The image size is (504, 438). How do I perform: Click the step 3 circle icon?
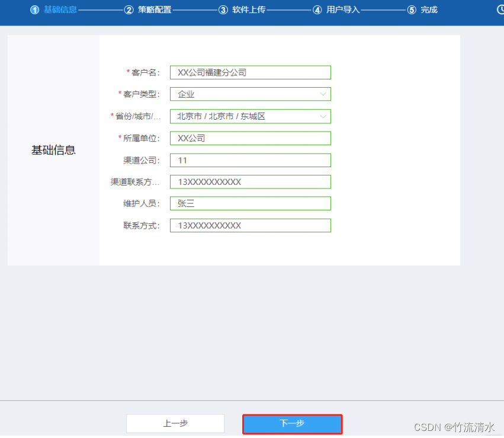point(223,10)
